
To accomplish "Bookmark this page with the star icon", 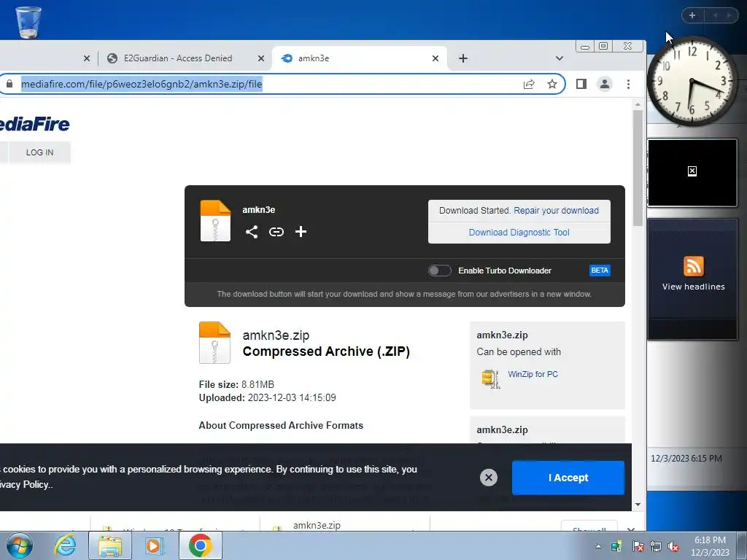I will (552, 85).
